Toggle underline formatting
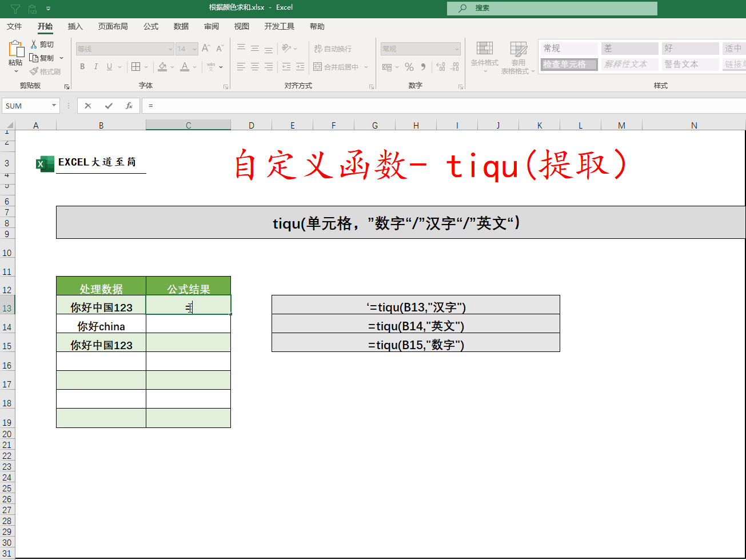Screen dimensions: 746x560 pyautogui.click(x=109, y=67)
